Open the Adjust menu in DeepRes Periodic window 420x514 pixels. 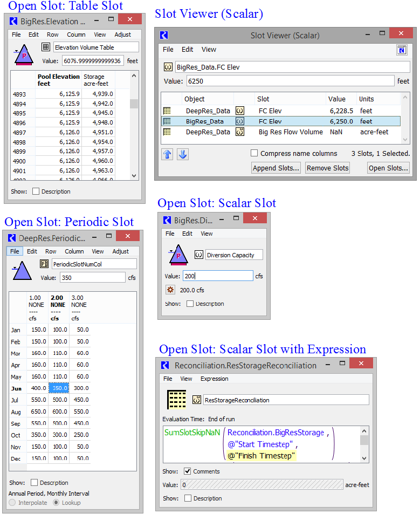120,251
